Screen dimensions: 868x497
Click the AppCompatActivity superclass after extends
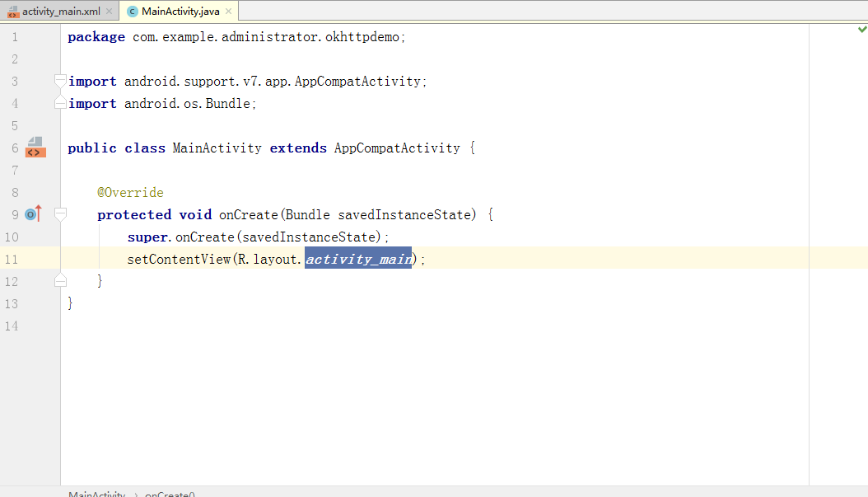tap(397, 148)
